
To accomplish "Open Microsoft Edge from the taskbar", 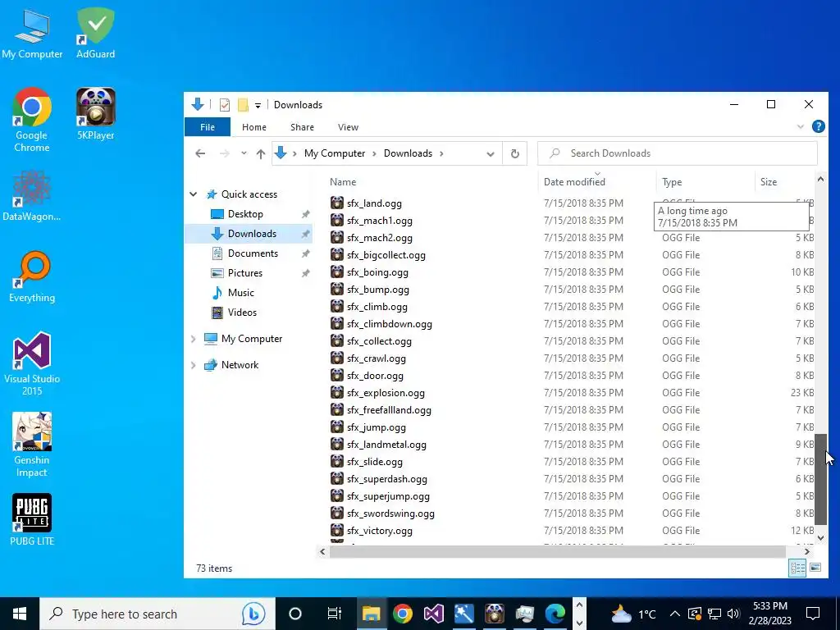I will (555, 614).
